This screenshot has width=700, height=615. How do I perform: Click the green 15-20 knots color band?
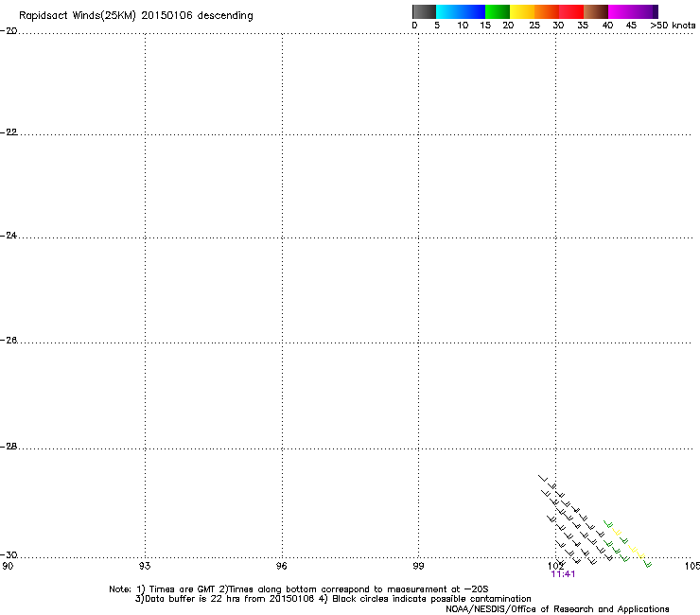point(498,11)
